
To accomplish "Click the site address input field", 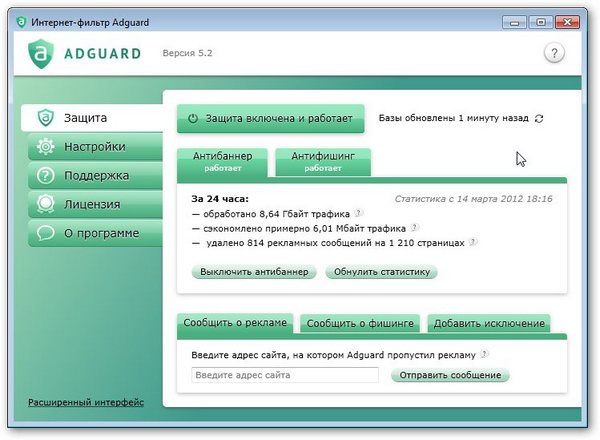I will pyautogui.click(x=285, y=375).
